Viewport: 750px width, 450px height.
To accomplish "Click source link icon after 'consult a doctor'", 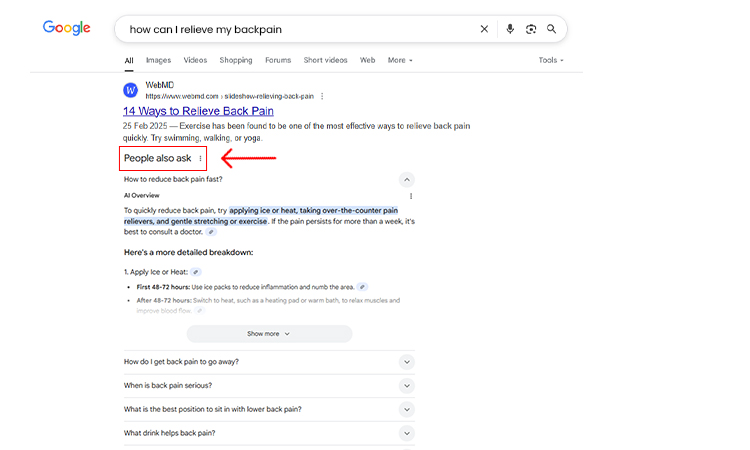I will pos(211,232).
